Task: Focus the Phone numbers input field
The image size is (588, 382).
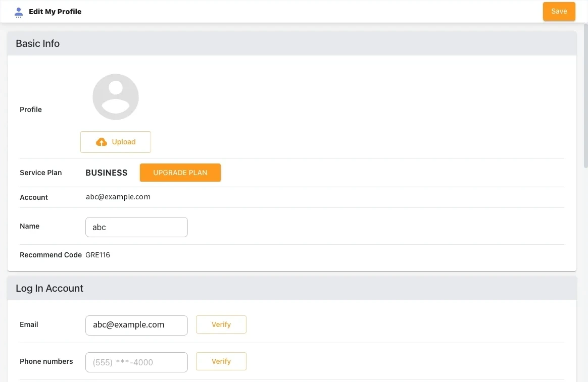Action: [136, 362]
